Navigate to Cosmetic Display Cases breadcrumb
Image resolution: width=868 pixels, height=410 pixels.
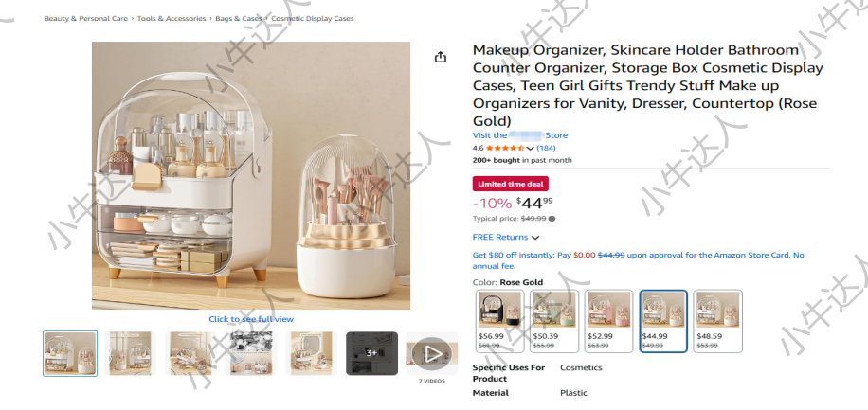point(312,18)
